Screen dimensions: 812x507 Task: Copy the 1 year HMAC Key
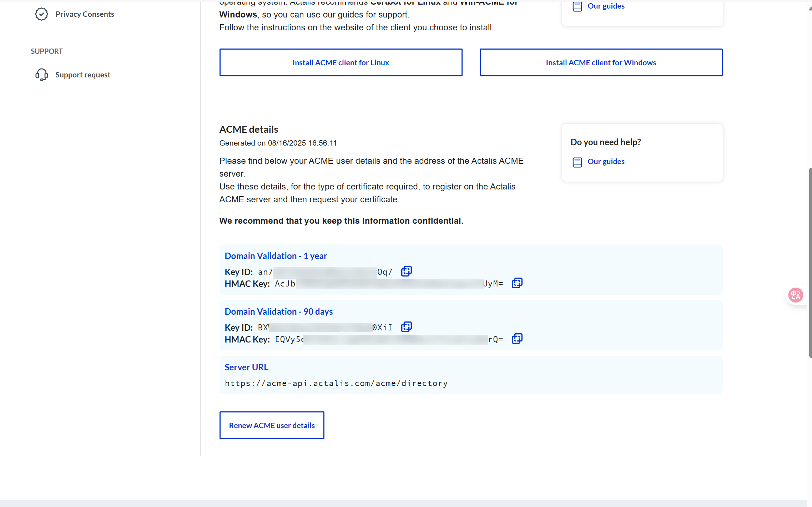coord(517,283)
